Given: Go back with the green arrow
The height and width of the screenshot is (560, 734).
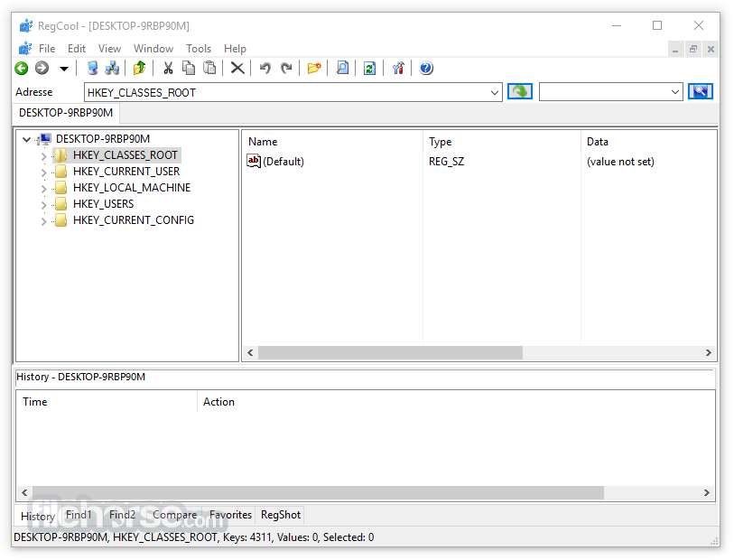Looking at the screenshot, I should click(x=21, y=69).
